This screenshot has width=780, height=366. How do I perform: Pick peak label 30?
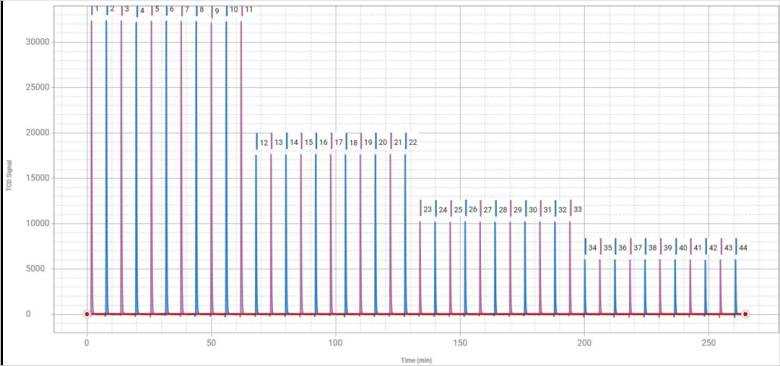[533, 210]
